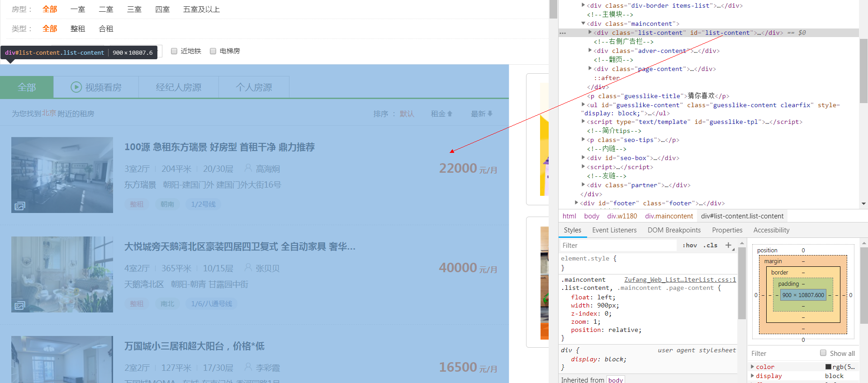Filter rental type by 合租
Image resolution: width=868 pixels, height=383 pixels.
click(106, 29)
